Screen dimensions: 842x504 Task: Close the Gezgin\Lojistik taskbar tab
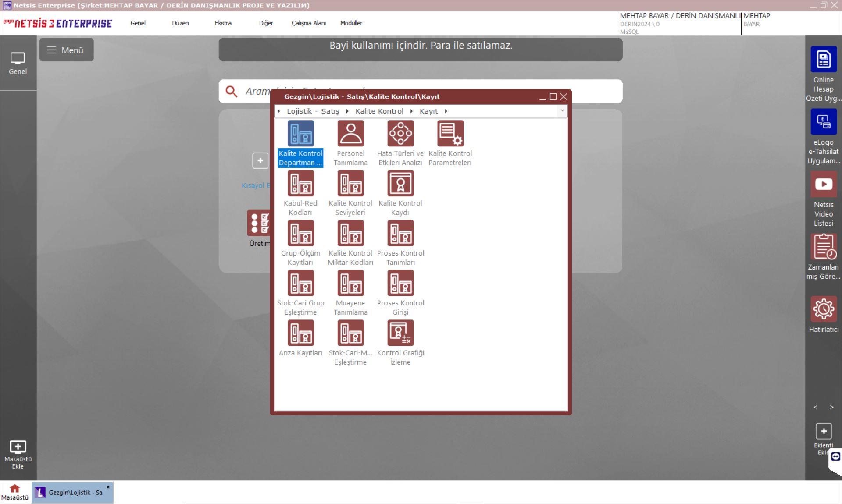point(108,487)
